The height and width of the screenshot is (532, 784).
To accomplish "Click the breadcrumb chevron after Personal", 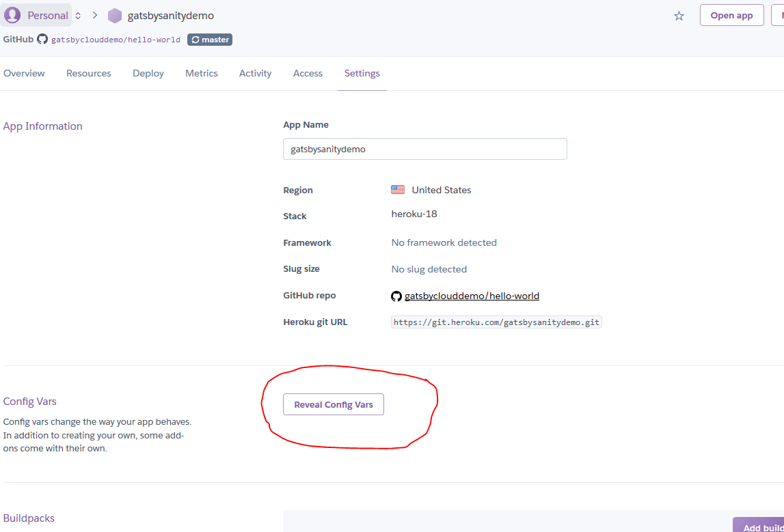I will [x=95, y=16].
